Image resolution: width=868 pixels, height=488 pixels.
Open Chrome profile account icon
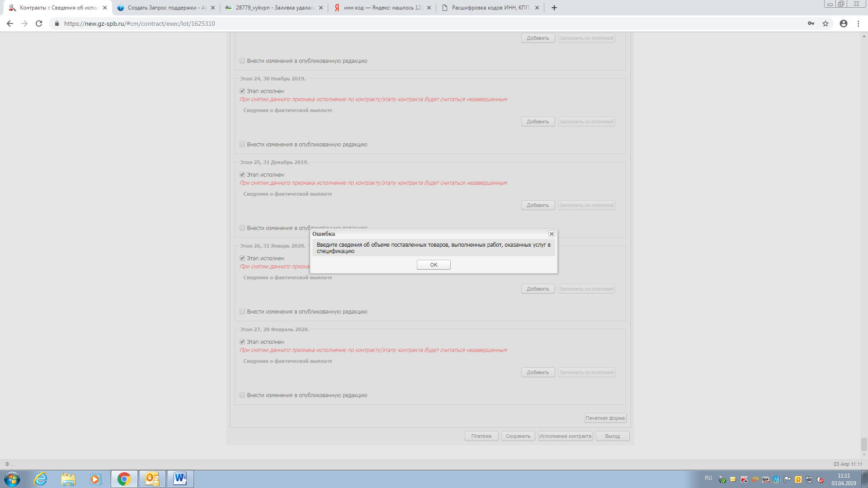[843, 23]
